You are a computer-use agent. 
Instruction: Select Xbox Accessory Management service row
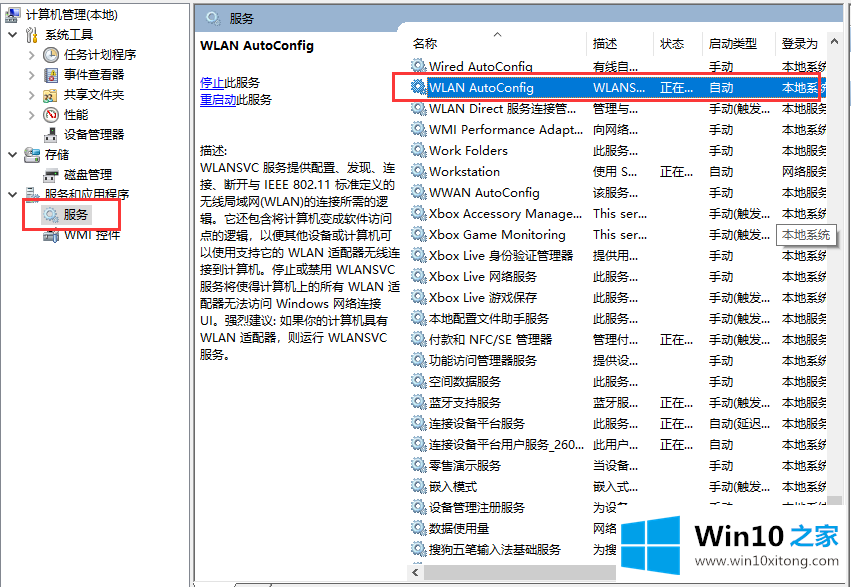tap(618, 214)
